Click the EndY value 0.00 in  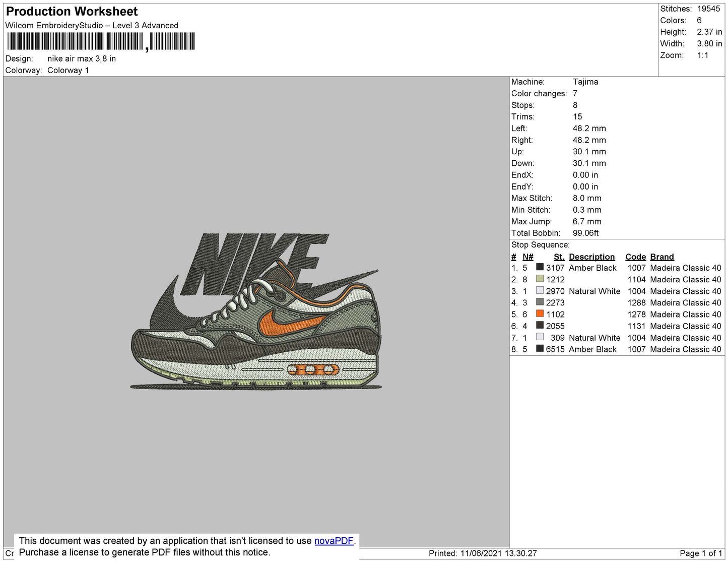point(585,186)
